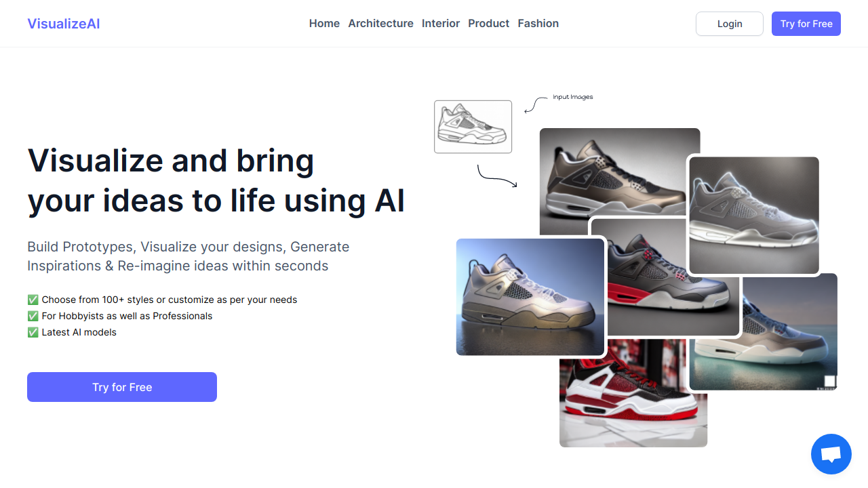
Task: Select the Fashion nav item
Action: 538,24
